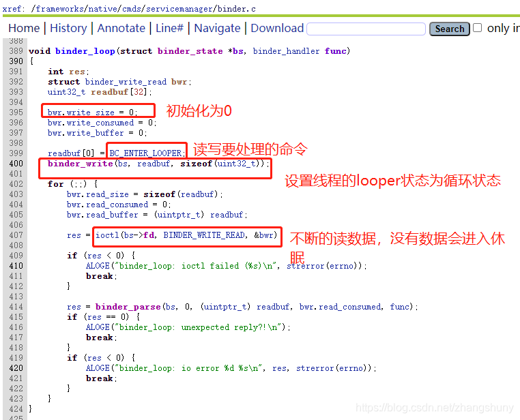This screenshot has height=420, width=520.
Task: Click func parameter on line 389
Action: pos(335,51)
